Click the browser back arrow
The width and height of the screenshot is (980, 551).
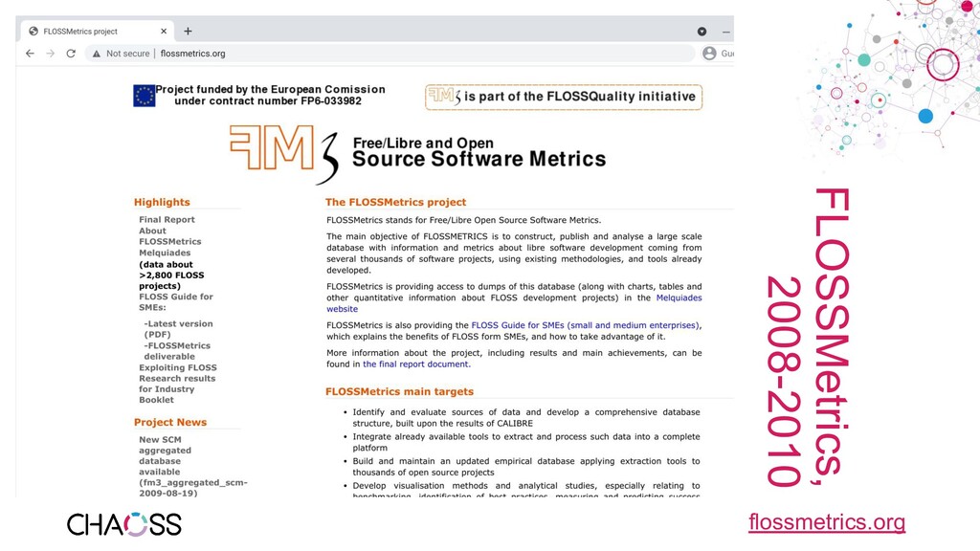coord(30,54)
